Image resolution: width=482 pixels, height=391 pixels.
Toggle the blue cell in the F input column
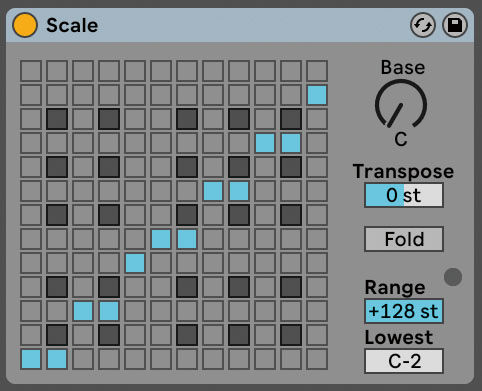click(x=161, y=239)
